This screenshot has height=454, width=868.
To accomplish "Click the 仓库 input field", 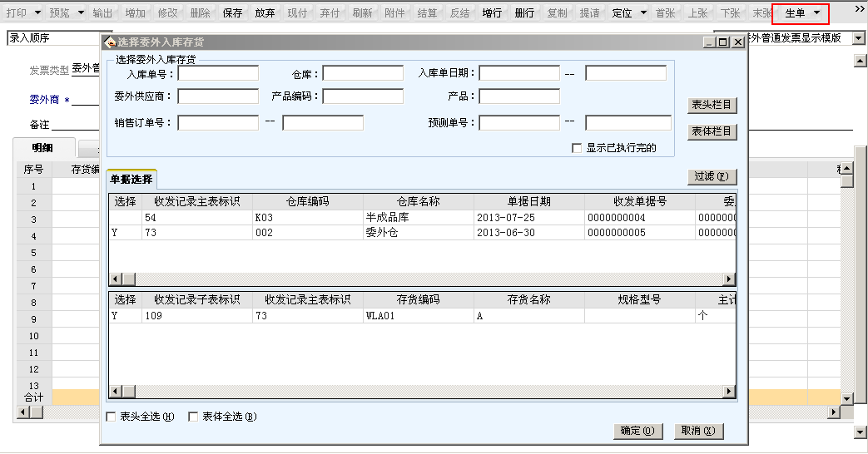I will coord(363,73).
